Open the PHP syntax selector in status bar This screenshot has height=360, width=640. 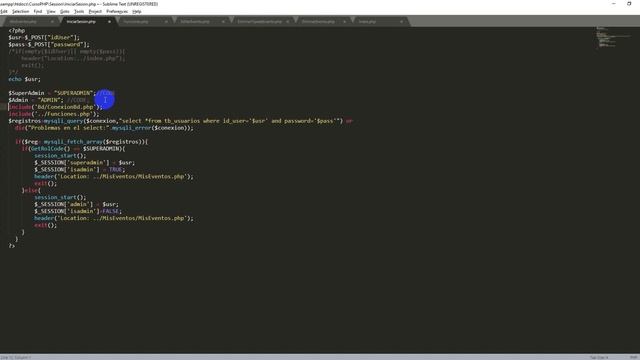pos(633,357)
